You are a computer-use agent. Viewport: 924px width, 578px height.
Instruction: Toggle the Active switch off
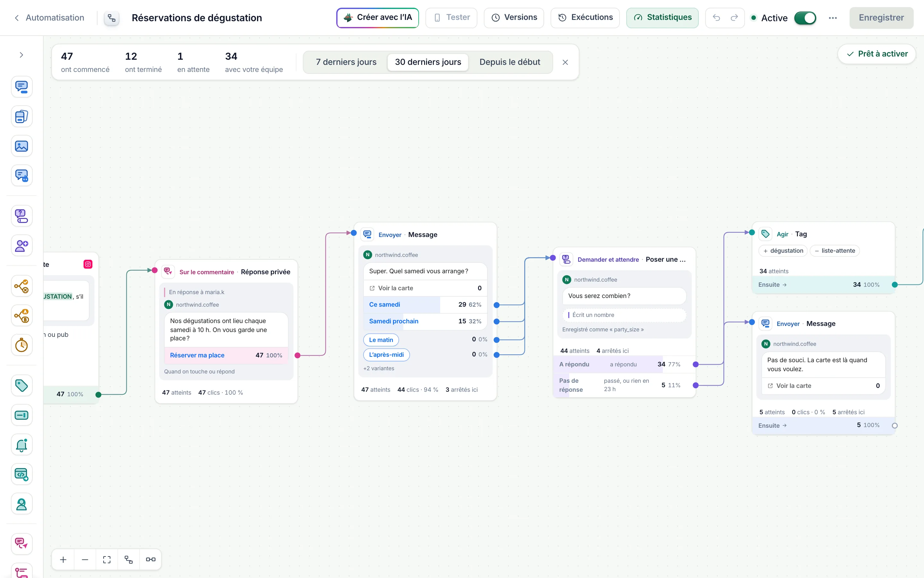click(x=805, y=18)
